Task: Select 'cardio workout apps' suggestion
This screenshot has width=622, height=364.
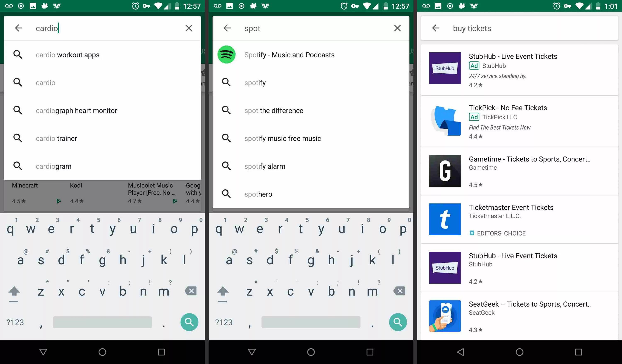Action: (68, 55)
